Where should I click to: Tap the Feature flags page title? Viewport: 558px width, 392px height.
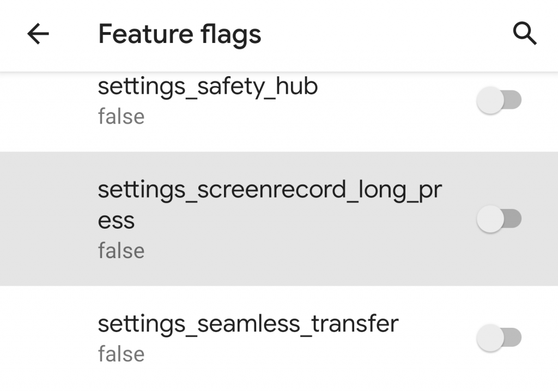click(x=180, y=34)
